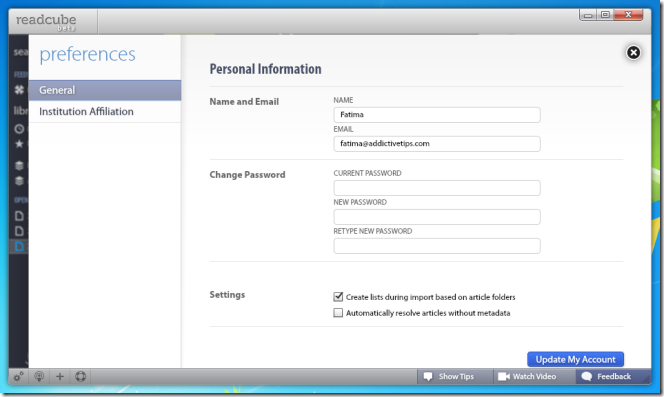Click the podcast-style feed icon in bottom bar

39,376
